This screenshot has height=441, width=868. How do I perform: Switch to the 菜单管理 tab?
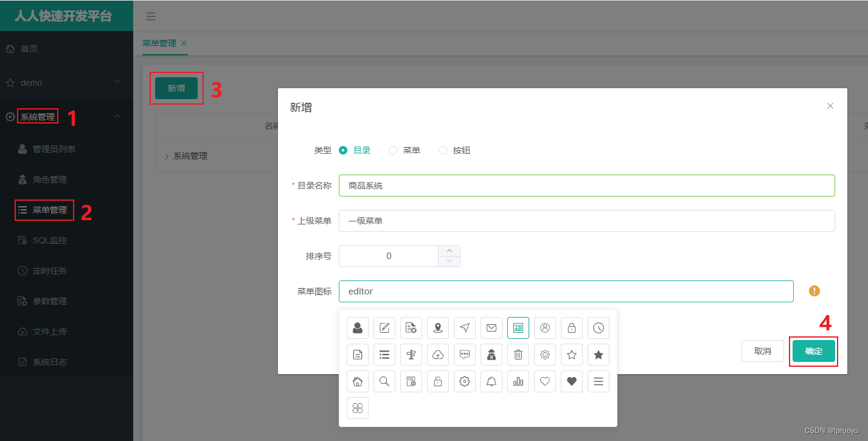[159, 43]
